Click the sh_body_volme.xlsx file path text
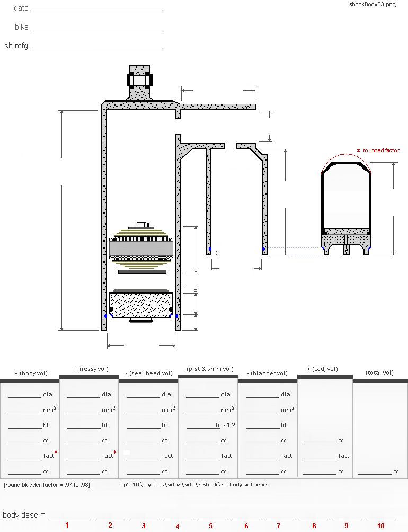The height and width of the screenshot is (532, 408). pyautogui.click(x=196, y=484)
